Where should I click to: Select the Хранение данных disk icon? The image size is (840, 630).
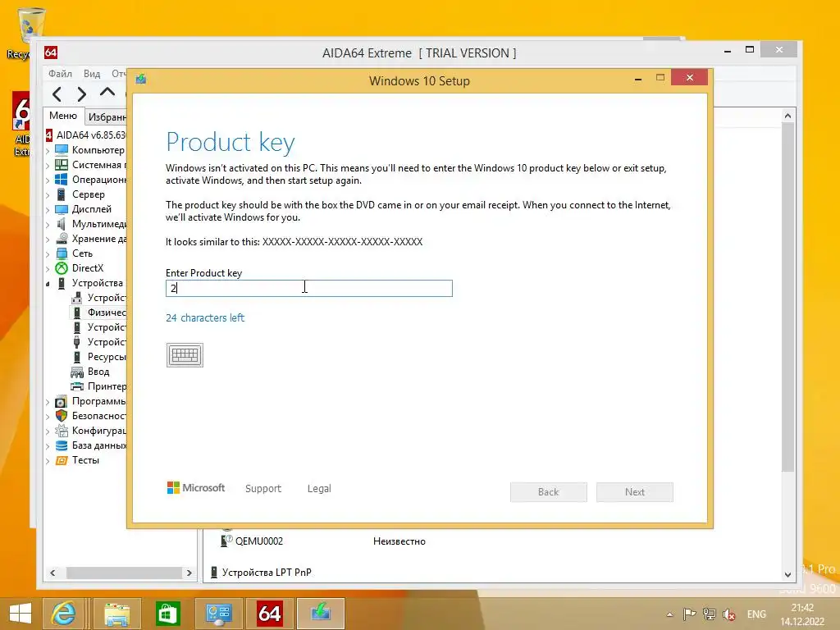point(62,239)
